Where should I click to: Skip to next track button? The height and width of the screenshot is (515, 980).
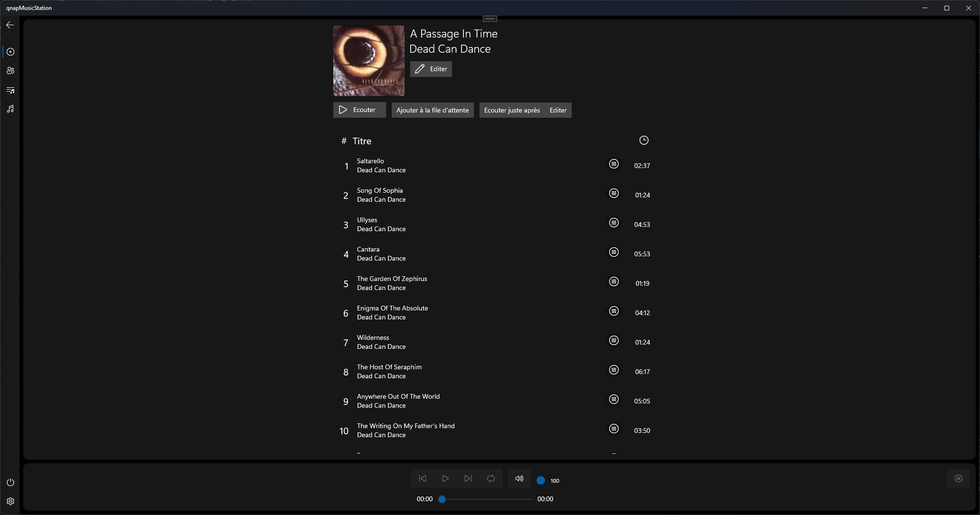coord(468,478)
